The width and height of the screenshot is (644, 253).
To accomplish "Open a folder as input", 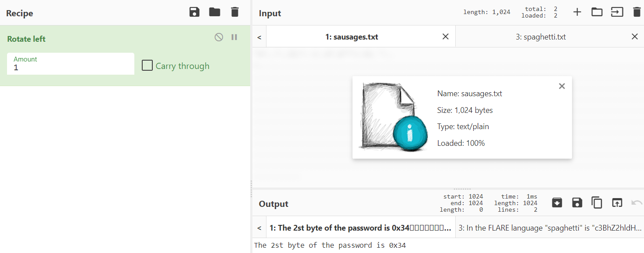I will (x=597, y=12).
